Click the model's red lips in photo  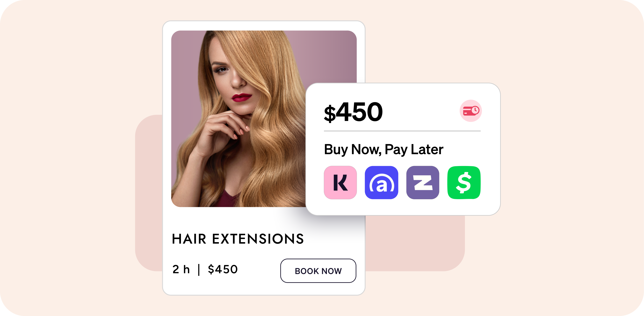(242, 97)
